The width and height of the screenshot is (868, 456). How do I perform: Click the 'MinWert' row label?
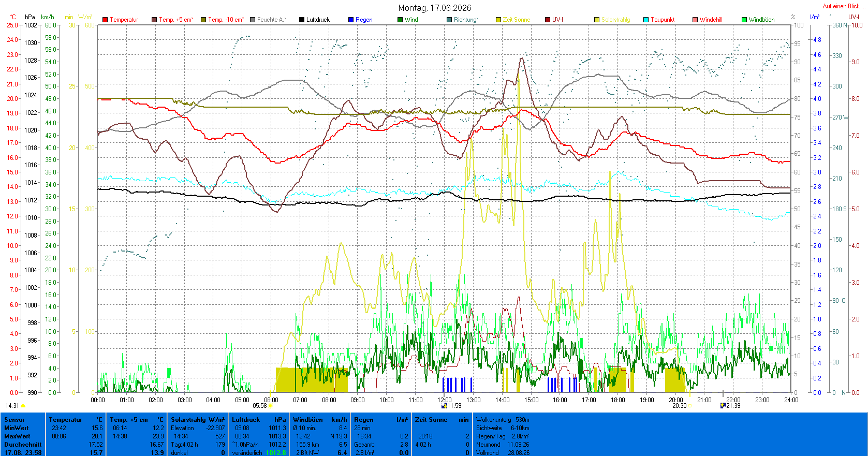click(x=17, y=428)
